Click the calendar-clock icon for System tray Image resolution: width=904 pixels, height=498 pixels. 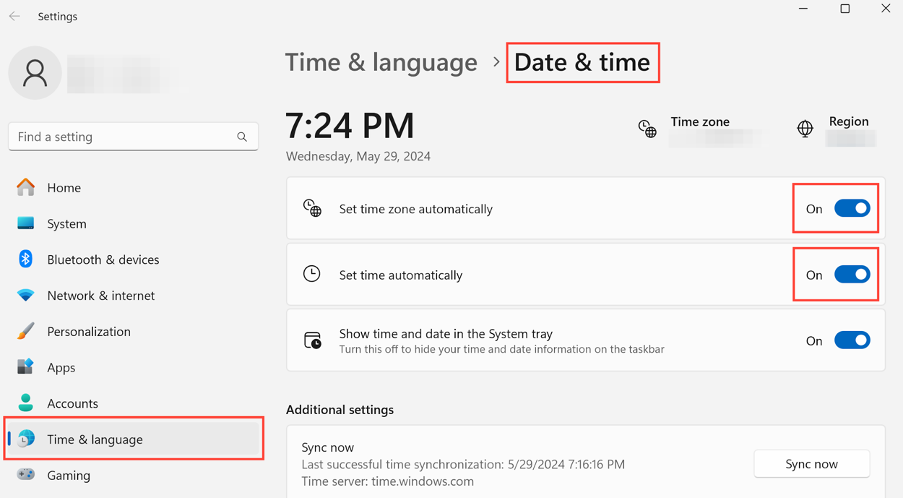pos(312,340)
